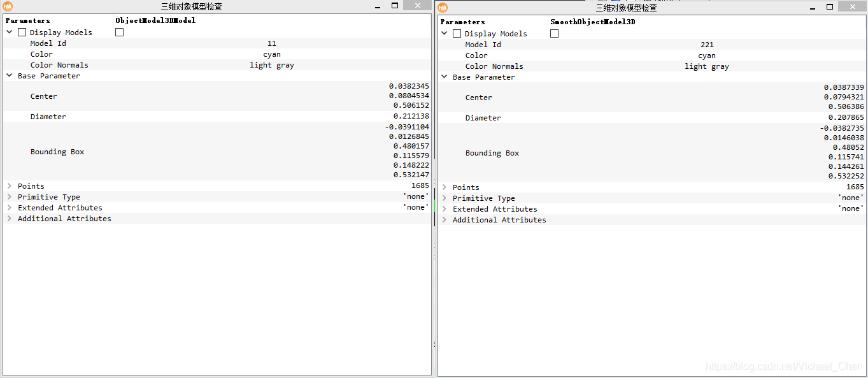Select Bounding Box value -0.0382735
The width and height of the screenshot is (868, 378).
click(x=842, y=128)
